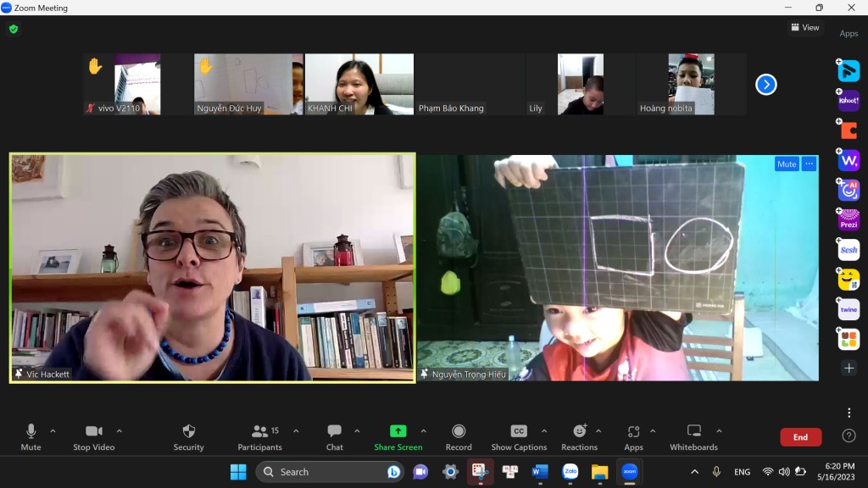Show next participants with blue arrow
The width and height of the screenshot is (868, 488).
765,85
